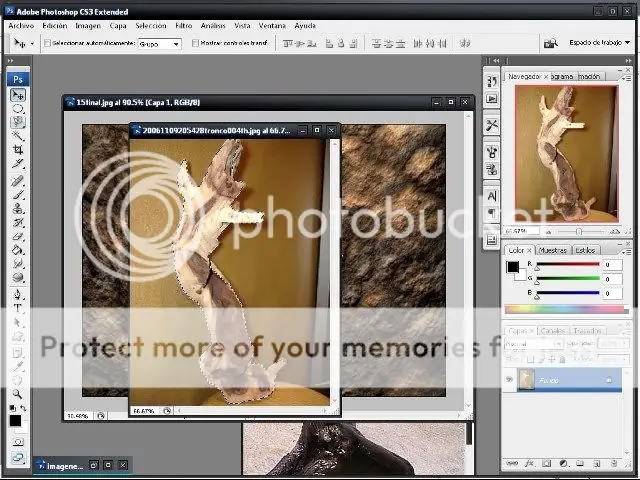Open the Filtro menu
The width and height of the screenshot is (640, 480).
pos(183,25)
